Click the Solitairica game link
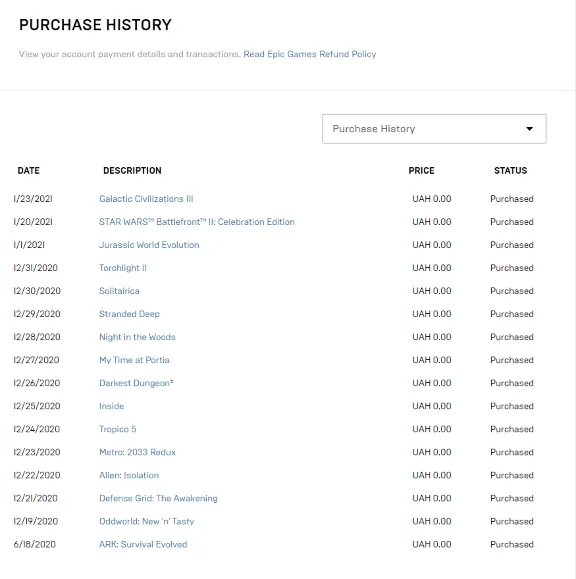The width and height of the screenshot is (576, 579). tap(119, 291)
